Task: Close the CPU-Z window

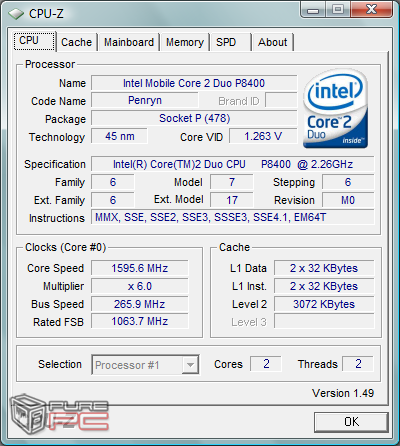Action: click(x=371, y=10)
